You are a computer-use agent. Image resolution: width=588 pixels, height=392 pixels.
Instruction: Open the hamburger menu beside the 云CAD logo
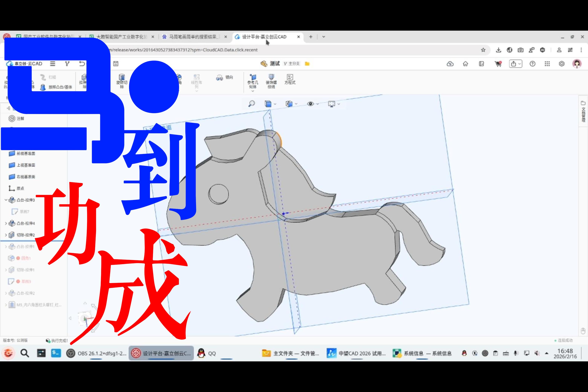pyautogui.click(x=53, y=64)
